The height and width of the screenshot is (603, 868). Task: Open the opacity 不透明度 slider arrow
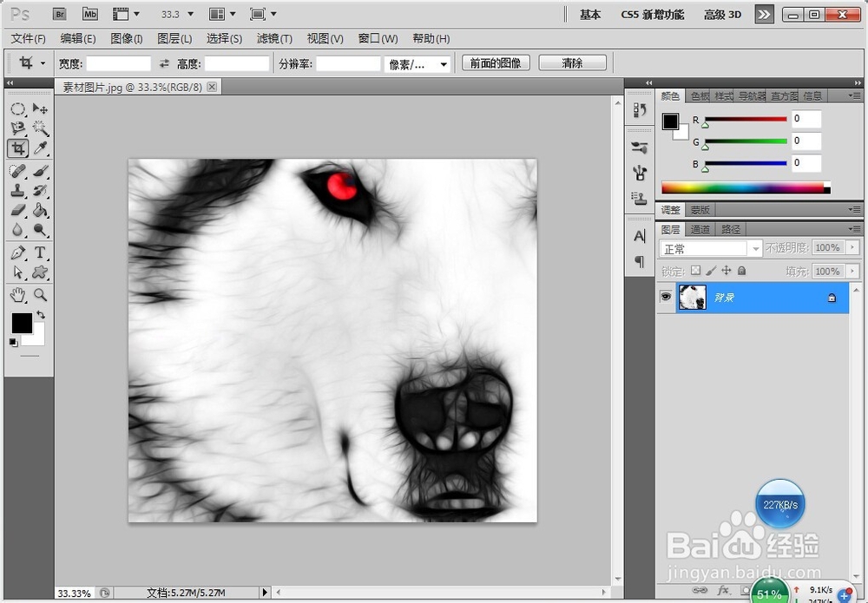852,248
